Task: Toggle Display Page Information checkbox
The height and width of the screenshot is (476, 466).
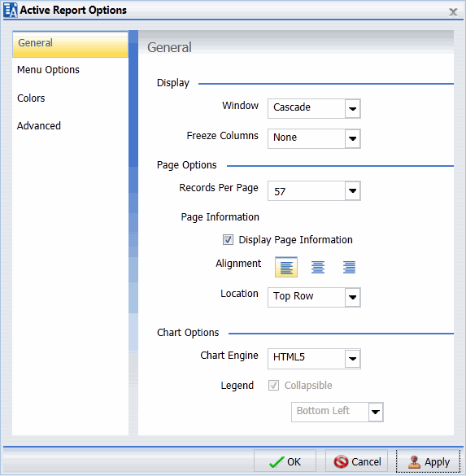Action: point(228,239)
